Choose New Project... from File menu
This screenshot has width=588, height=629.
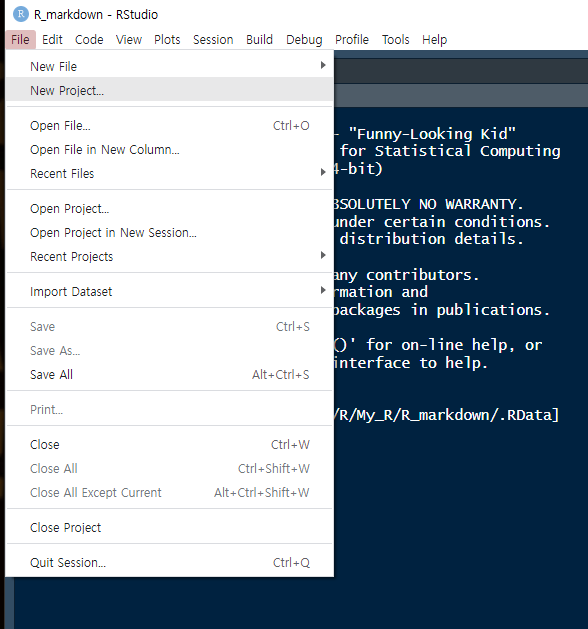tap(170, 90)
